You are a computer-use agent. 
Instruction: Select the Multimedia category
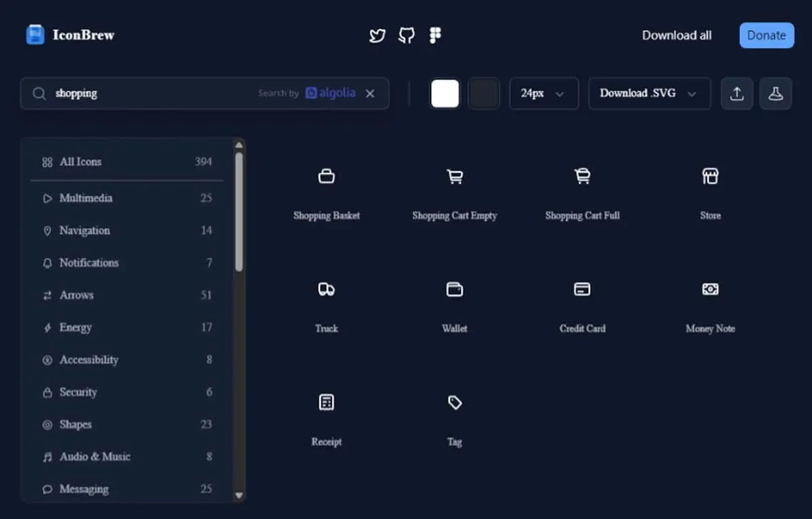click(127, 198)
